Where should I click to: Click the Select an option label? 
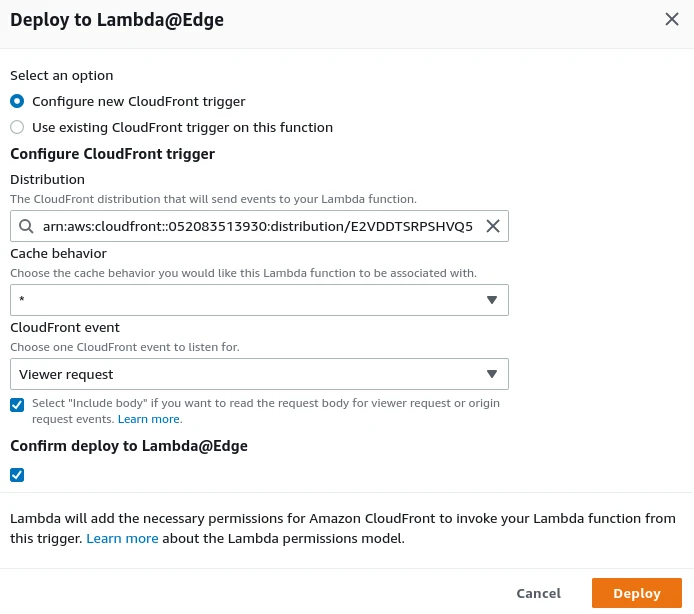(61, 75)
